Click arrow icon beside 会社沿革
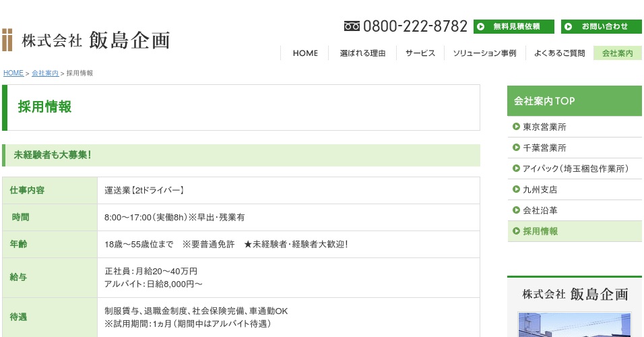Image resolution: width=644 pixels, height=337 pixels. 516,210
